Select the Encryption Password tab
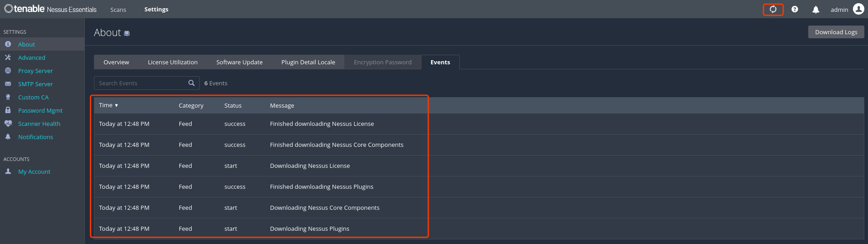 point(383,62)
